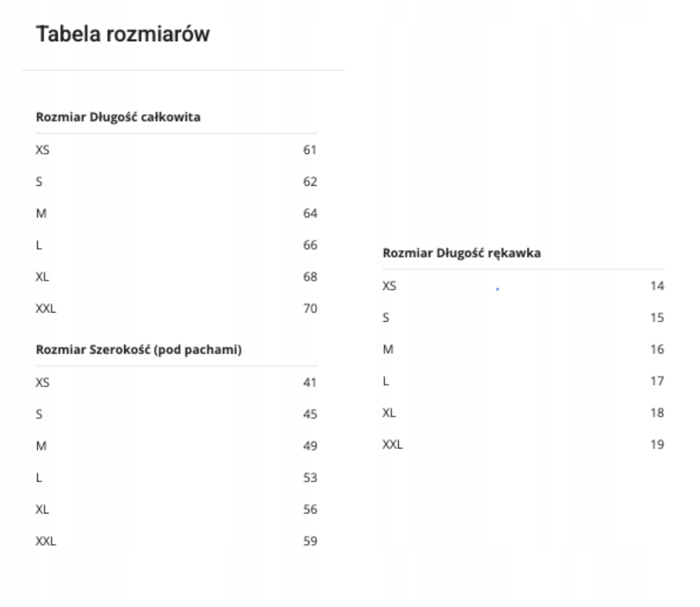Click the "Rozmiar Długość rękawka" header
This screenshot has width=700, height=607.
tap(463, 253)
